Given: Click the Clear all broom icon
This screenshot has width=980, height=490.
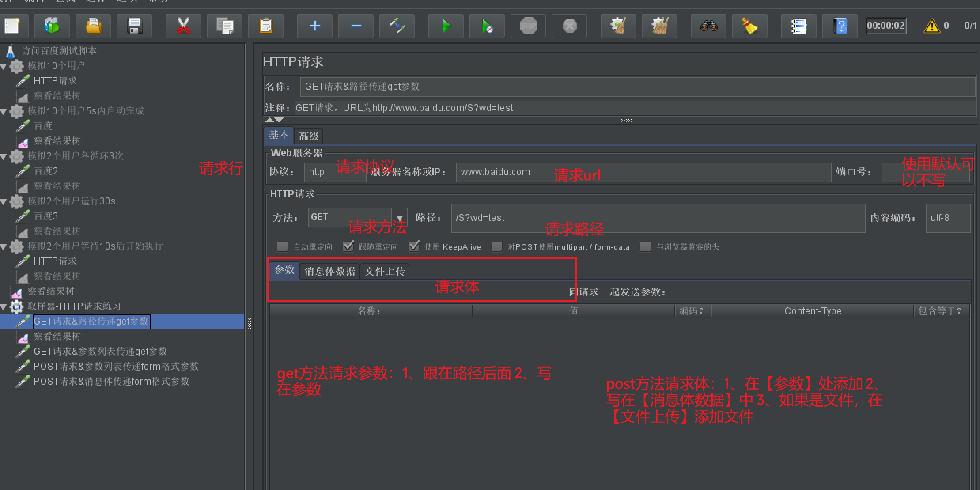Looking at the screenshot, I should pyautogui.click(x=659, y=26).
